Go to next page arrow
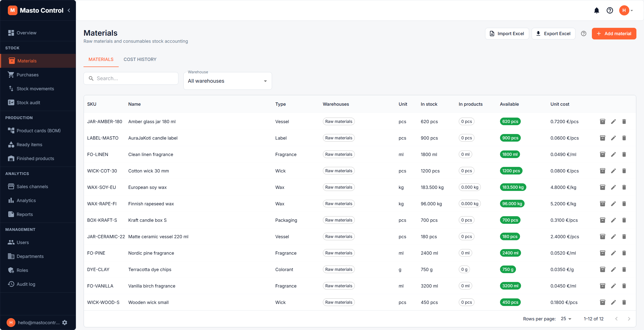 629,319
